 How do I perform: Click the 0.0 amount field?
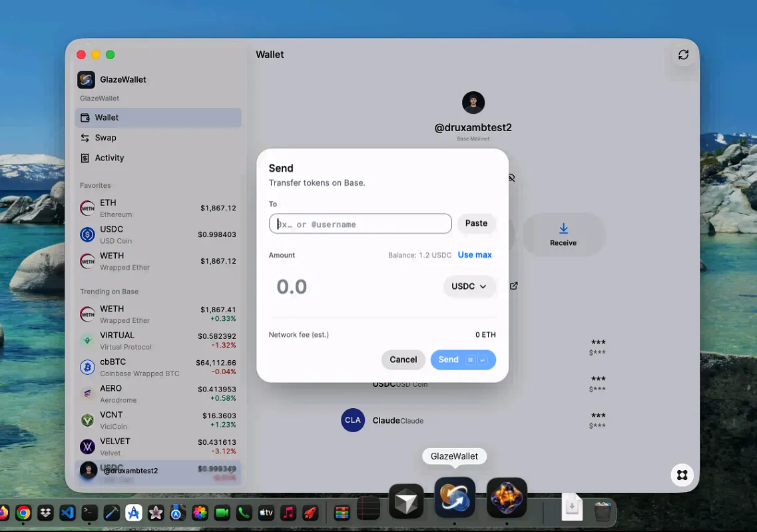click(292, 287)
